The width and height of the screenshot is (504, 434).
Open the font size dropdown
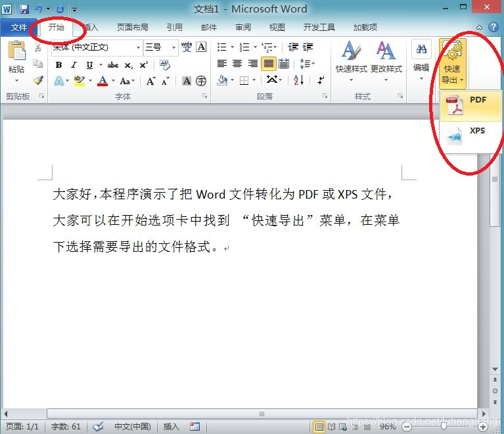coord(173,47)
